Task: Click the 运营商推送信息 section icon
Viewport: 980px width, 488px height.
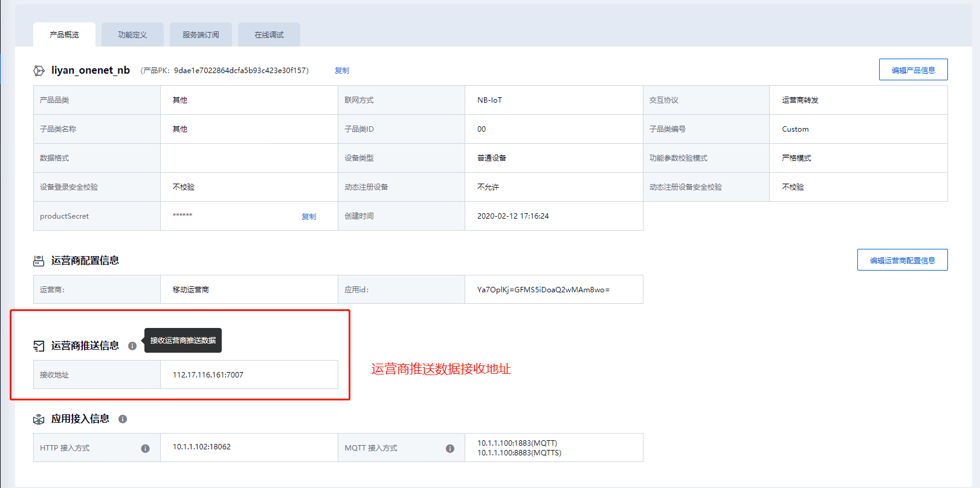Action: click(x=39, y=346)
